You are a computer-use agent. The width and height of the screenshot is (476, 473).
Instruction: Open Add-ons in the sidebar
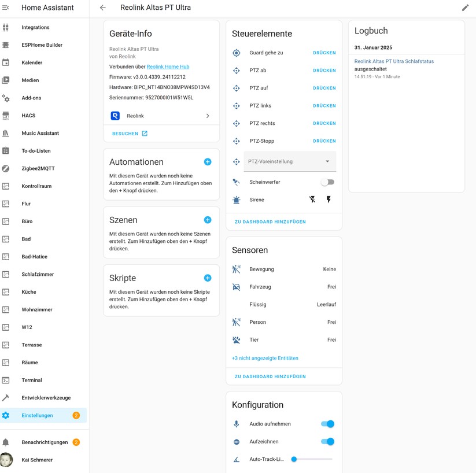coord(43,98)
